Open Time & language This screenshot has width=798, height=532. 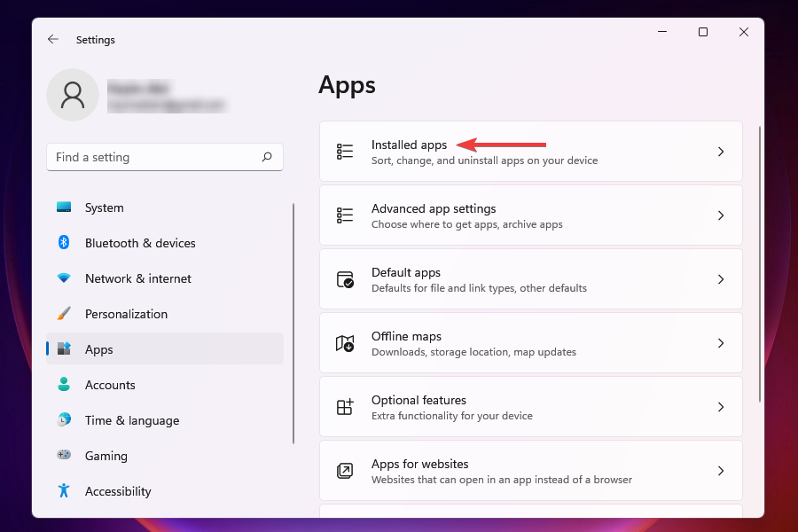point(165,420)
